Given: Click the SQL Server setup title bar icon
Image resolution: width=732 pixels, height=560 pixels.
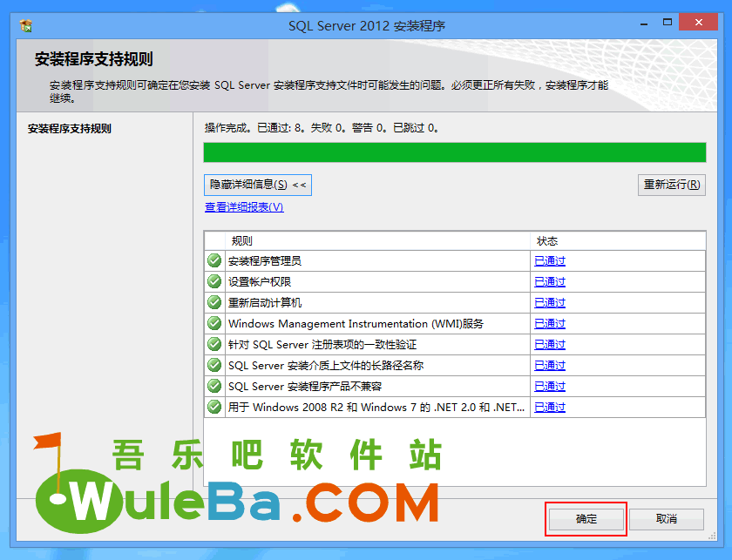Looking at the screenshot, I should tap(26, 25).
